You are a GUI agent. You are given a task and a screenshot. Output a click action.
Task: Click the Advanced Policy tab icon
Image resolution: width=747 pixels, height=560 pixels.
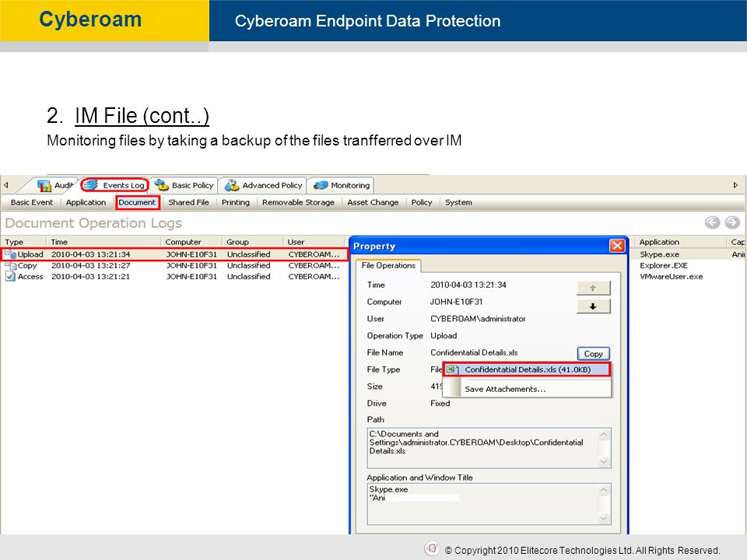(232, 185)
